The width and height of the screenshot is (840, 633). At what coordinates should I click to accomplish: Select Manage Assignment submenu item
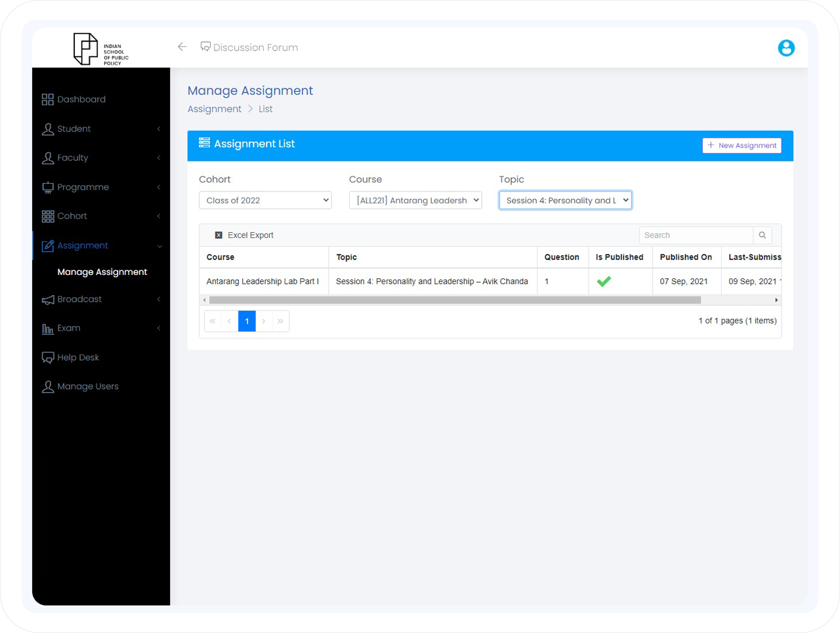click(102, 272)
